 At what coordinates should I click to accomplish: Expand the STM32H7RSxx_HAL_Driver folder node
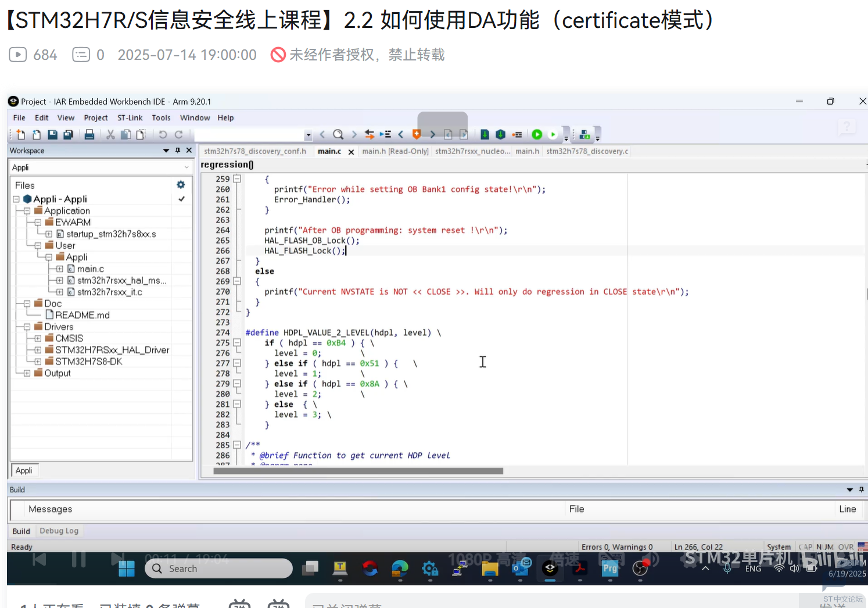click(38, 350)
